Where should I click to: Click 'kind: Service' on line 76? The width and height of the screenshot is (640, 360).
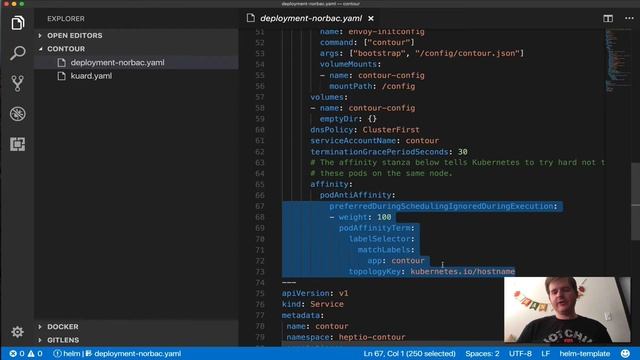(x=313, y=304)
